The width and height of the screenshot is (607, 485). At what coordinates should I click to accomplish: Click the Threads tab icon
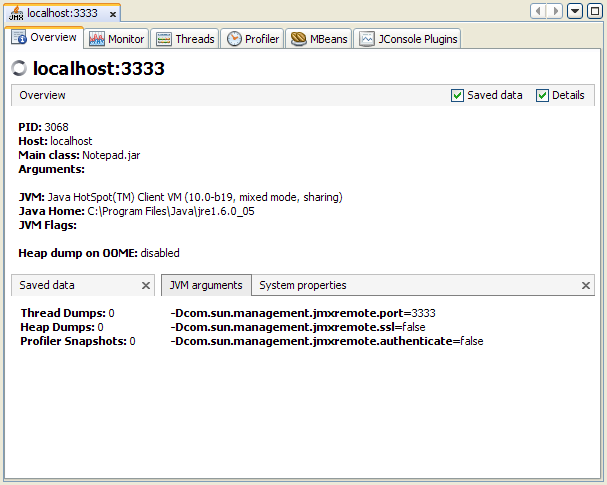click(164, 39)
